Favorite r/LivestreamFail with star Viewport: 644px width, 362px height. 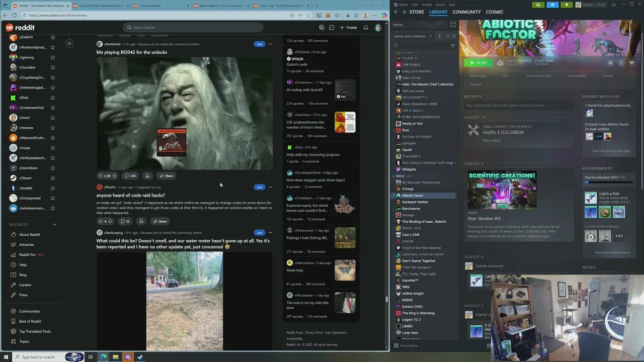pos(52,108)
